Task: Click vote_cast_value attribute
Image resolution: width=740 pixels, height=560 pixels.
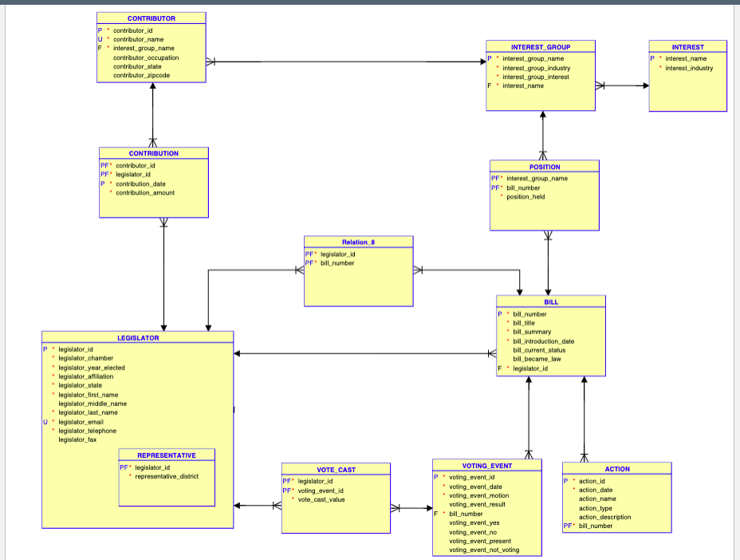Action: tap(321, 499)
